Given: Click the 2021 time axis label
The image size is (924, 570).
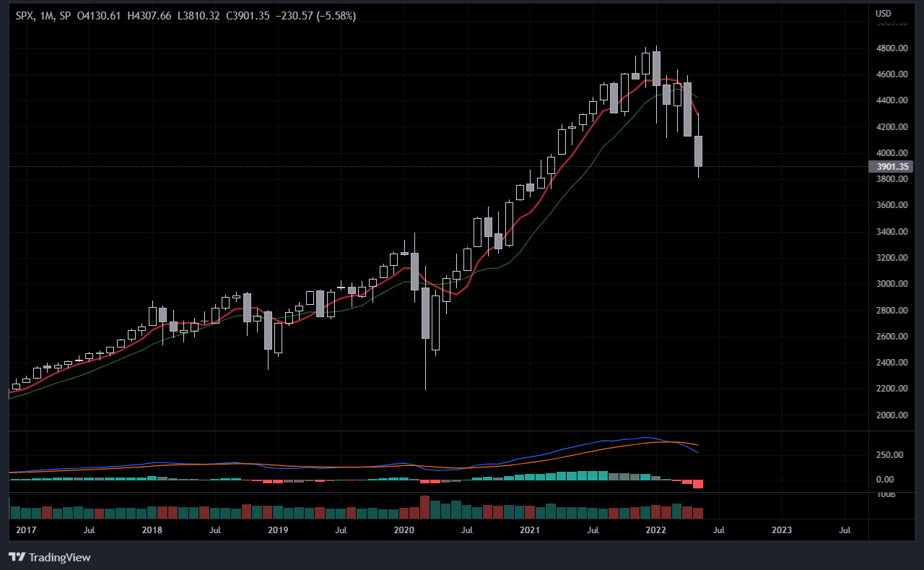Looking at the screenshot, I should click(530, 530).
